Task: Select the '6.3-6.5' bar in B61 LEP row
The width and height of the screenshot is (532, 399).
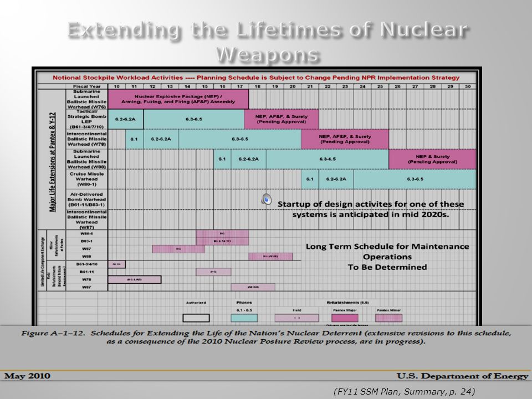Action: tap(194, 119)
